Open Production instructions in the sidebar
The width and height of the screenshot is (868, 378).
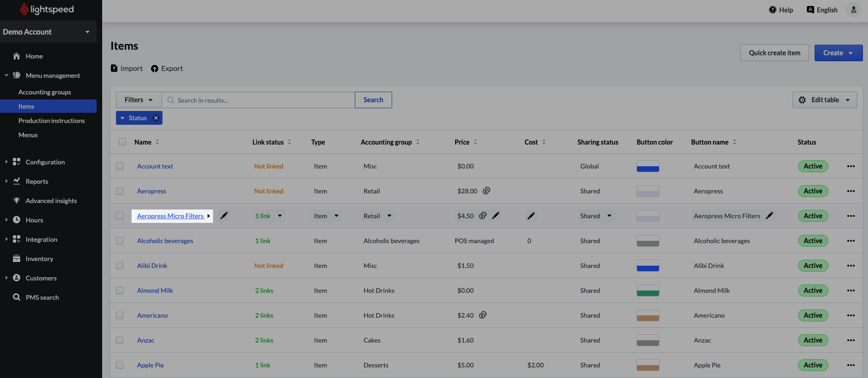coord(52,121)
